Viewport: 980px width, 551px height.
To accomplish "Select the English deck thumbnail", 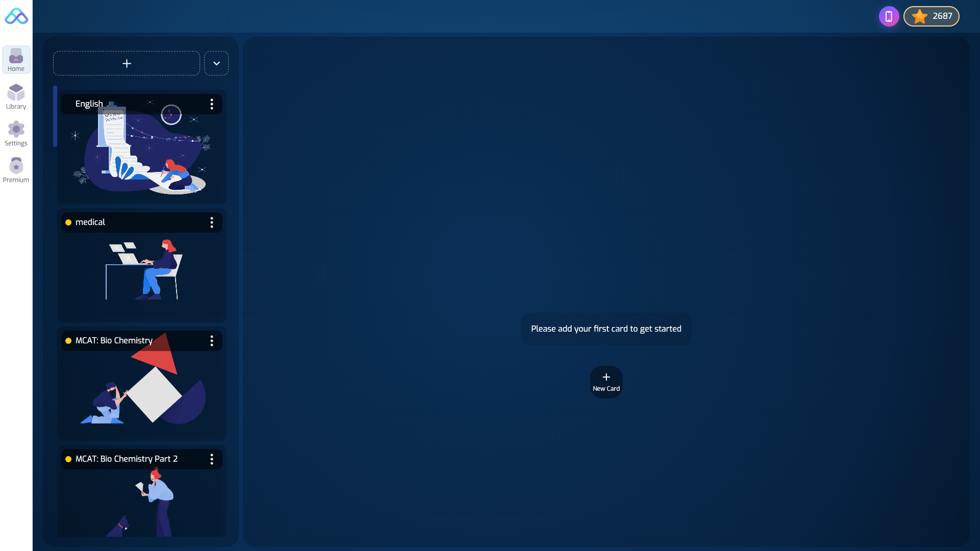I will pyautogui.click(x=141, y=153).
